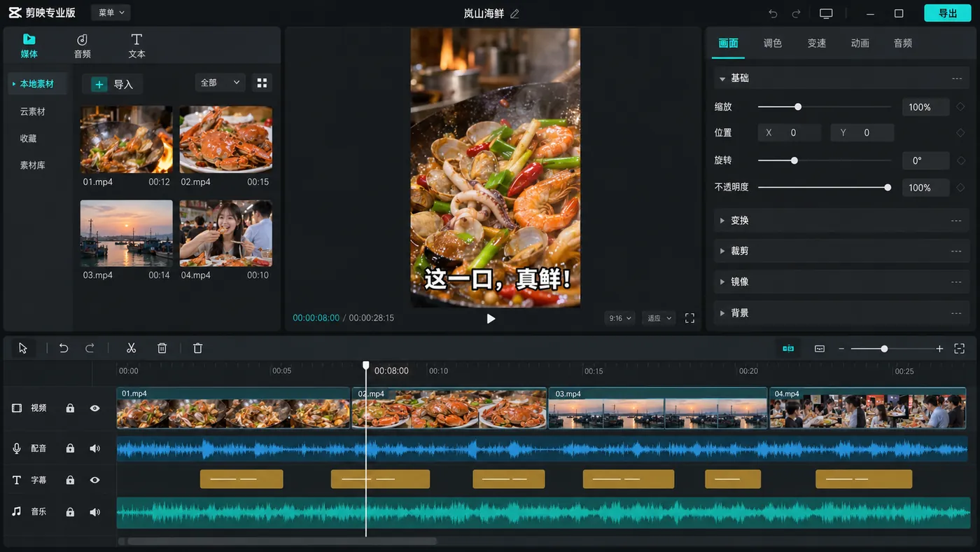The width and height of the screenshot is (980, 552).
Task: Click the timeline zoom-out minus icon
Action: 841,349
